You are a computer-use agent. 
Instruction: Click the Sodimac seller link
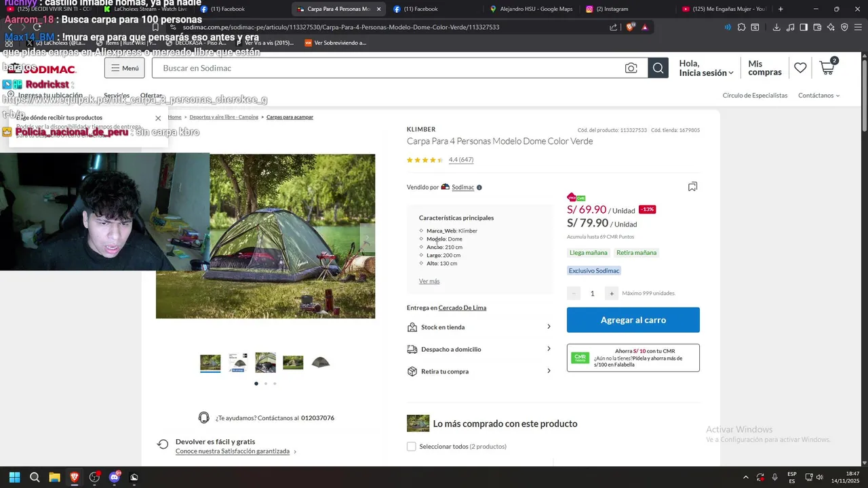463,187
